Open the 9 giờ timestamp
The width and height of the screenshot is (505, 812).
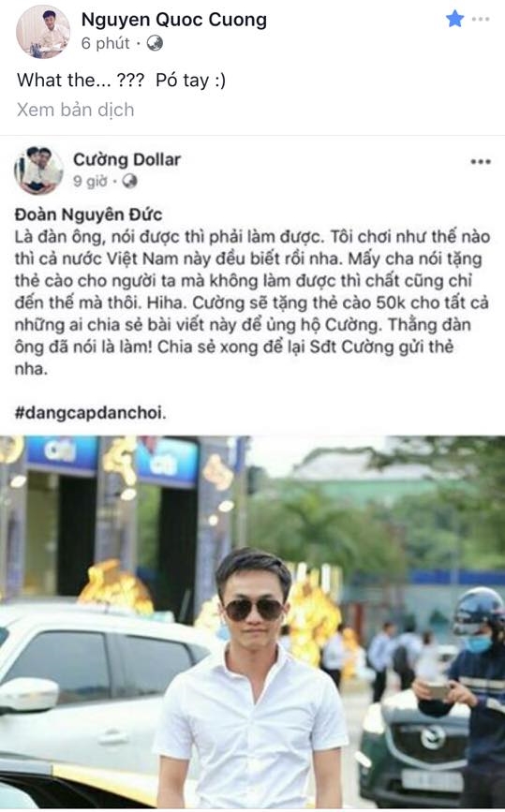tap(90, 182)
